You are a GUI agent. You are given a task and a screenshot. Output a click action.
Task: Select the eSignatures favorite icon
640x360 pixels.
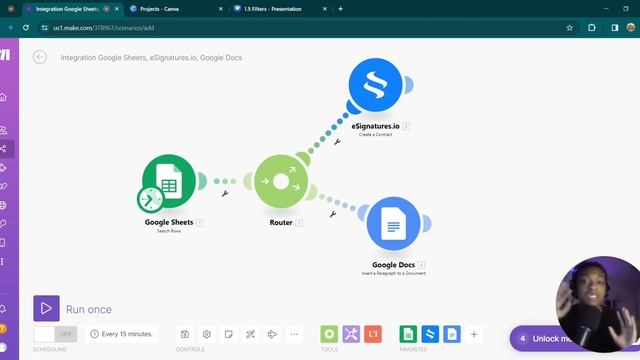(430, 334)
